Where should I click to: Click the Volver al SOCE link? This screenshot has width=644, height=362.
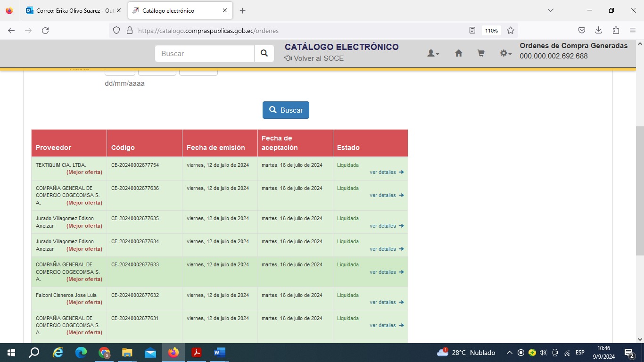point(314,58)
